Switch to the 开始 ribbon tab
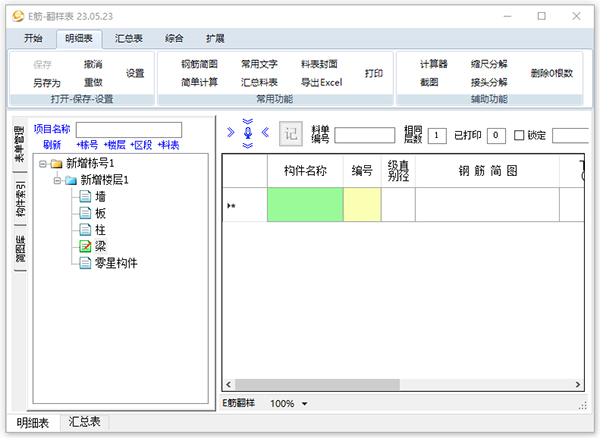The height and width of the screenshot is (438, 600). tap(33, 38)
